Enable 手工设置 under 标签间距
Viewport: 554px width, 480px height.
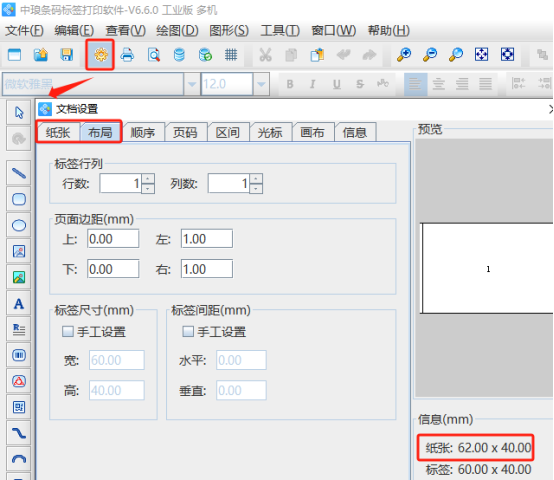click(188, 332)
